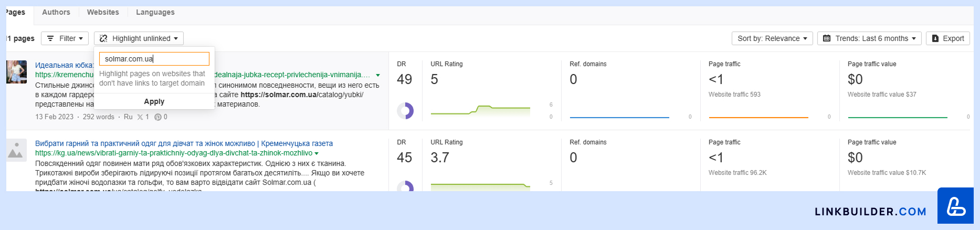
Task: Click the placeholder image of the kg.ua result
Action: [16, 150]
